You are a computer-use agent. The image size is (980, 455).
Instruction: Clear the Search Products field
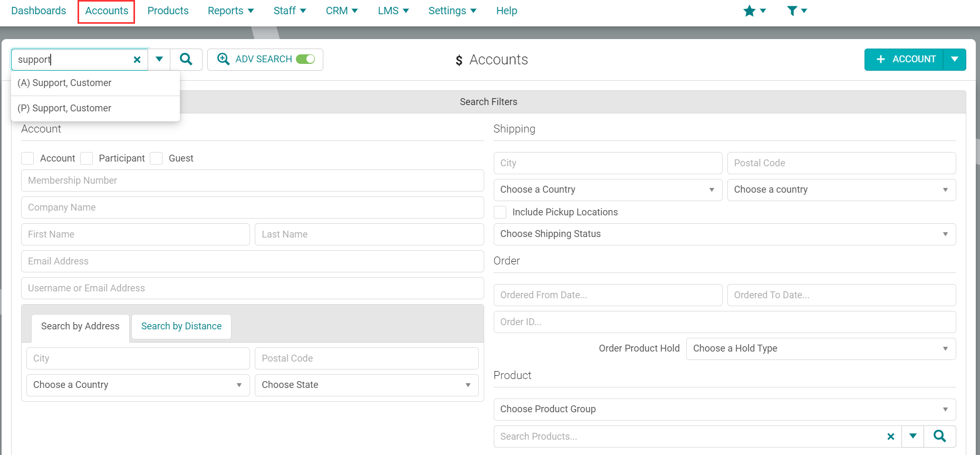891,437
